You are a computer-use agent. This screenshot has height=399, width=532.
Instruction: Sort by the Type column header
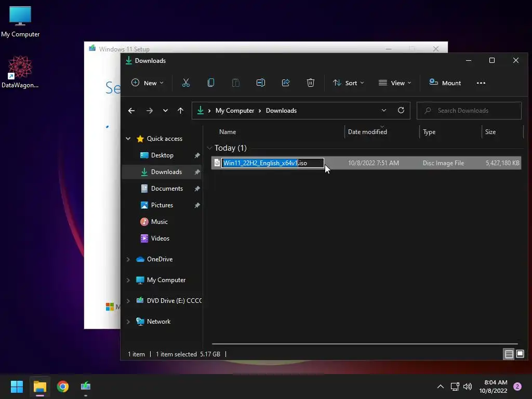point(429,132)
